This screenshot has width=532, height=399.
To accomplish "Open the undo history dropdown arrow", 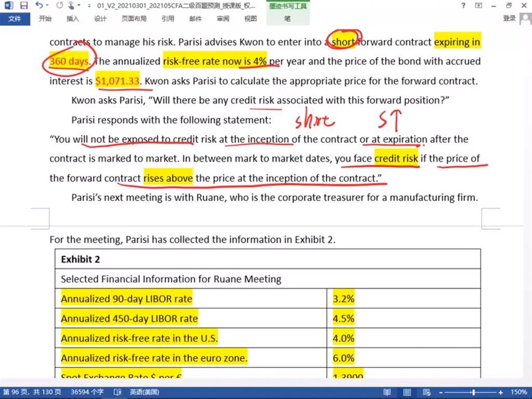I will (x=47, y=5).
